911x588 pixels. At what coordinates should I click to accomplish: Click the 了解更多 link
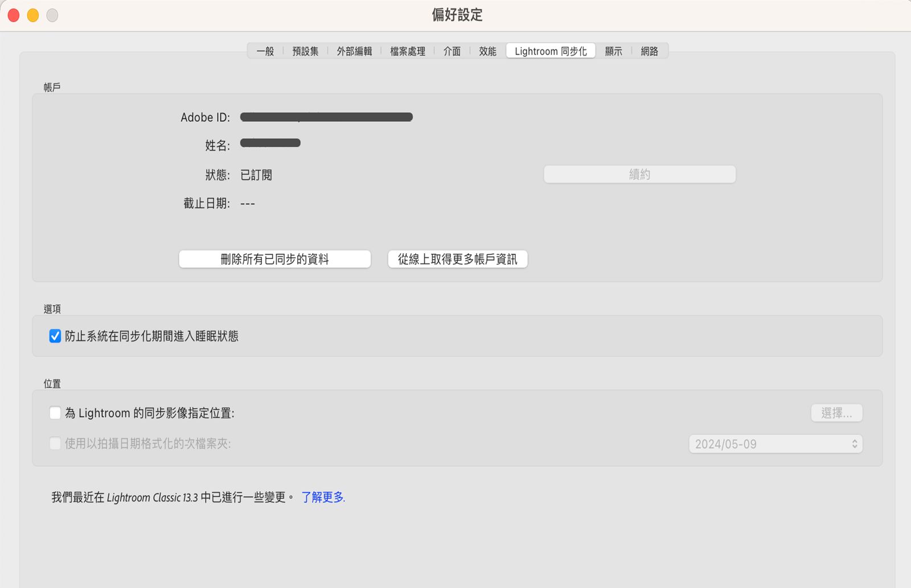click(x=322, y=497)
